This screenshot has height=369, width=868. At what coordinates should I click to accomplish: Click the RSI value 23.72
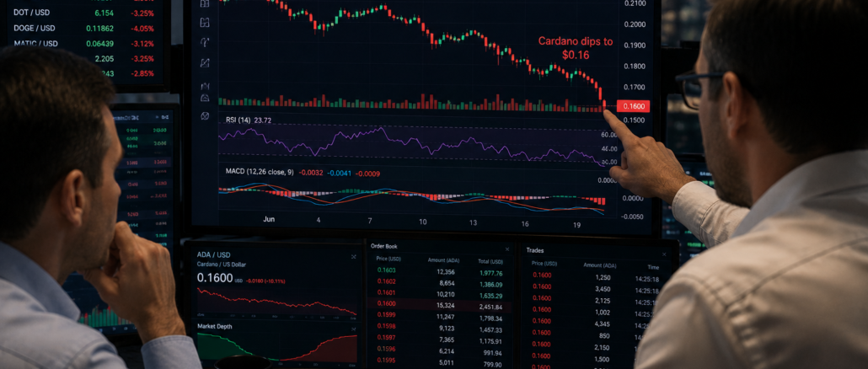tap(263, 120)
